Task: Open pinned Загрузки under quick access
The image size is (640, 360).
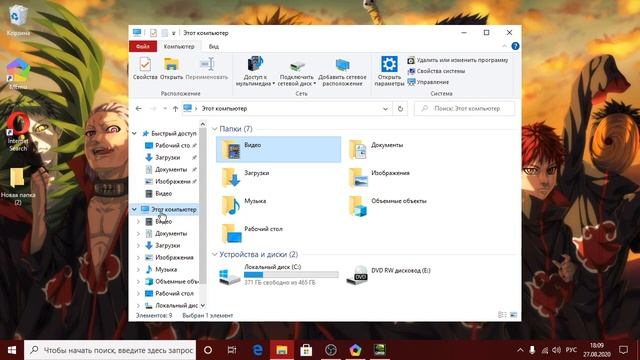Action: point(167,158)
